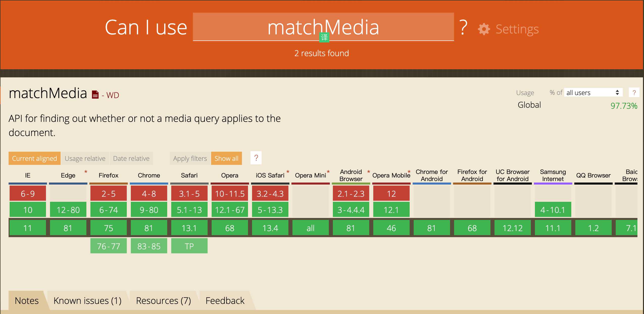Select the iOS Safari 13.4 cell

(270, 228)
